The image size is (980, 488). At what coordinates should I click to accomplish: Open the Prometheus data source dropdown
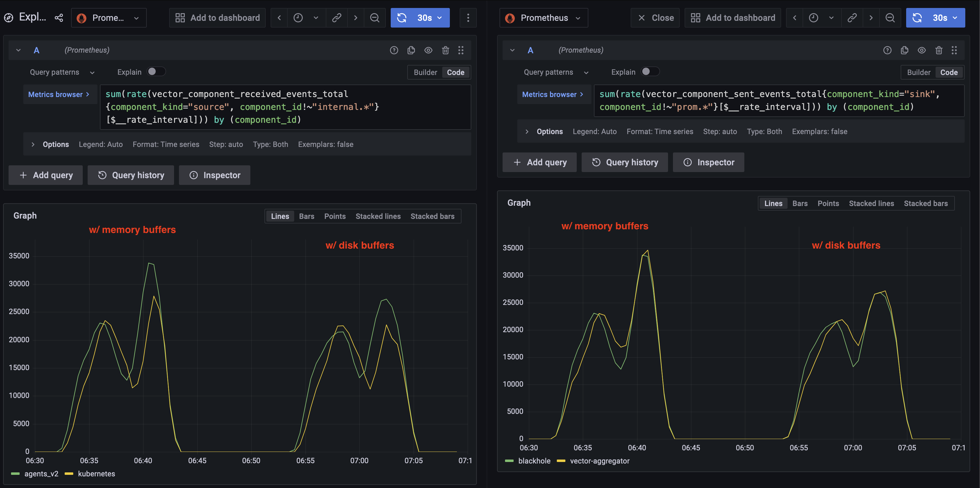pyautogui.click(x=109, y=17)
